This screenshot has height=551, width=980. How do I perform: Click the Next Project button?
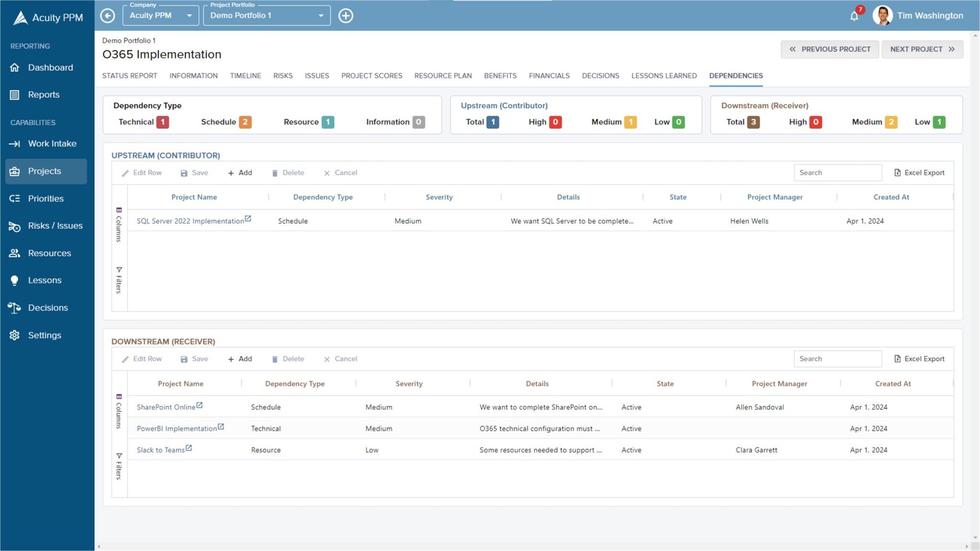pos(923,49)
